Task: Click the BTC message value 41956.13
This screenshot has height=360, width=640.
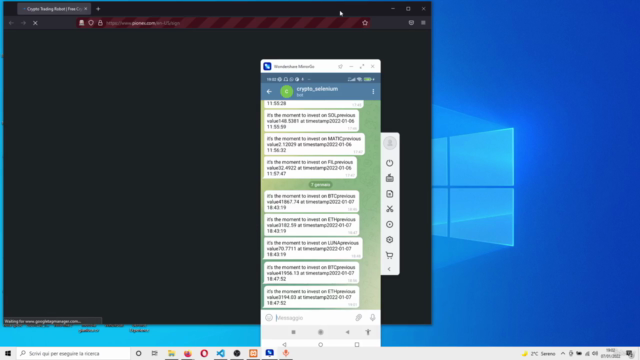Action: pyautogui.click(x=311, y=273)
